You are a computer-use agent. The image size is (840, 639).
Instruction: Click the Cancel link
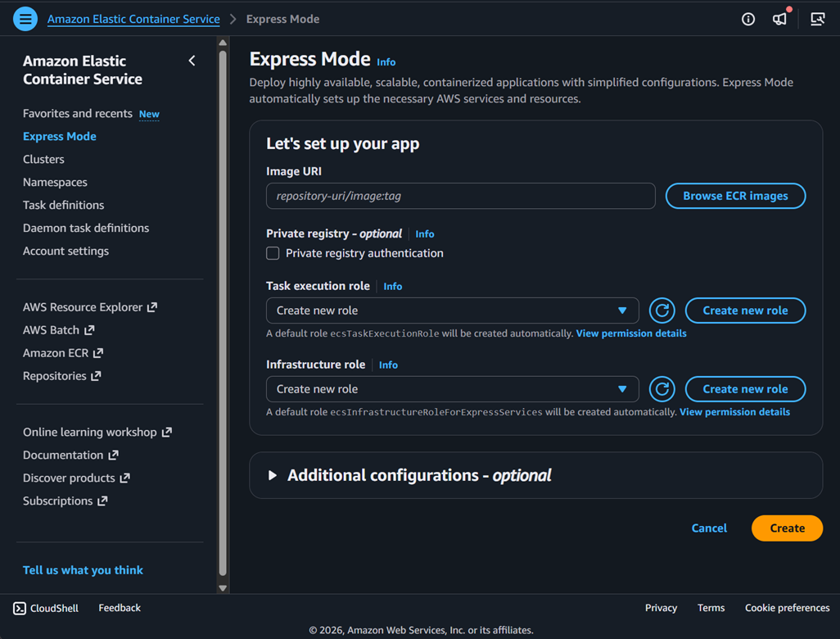pyautogui.click(x=709, y=528)
